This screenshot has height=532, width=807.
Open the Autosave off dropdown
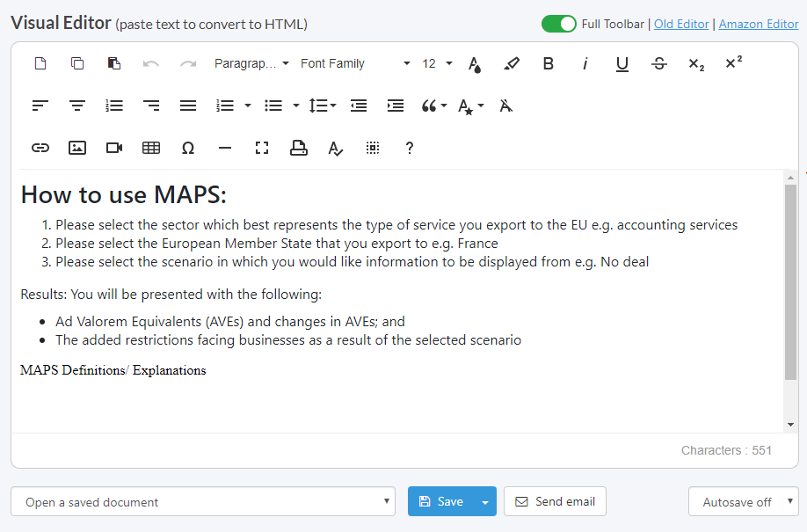743,502
